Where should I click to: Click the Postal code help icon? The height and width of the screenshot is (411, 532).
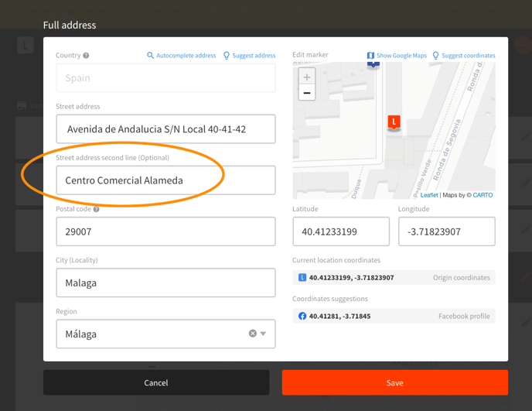[x=97, y=209]
